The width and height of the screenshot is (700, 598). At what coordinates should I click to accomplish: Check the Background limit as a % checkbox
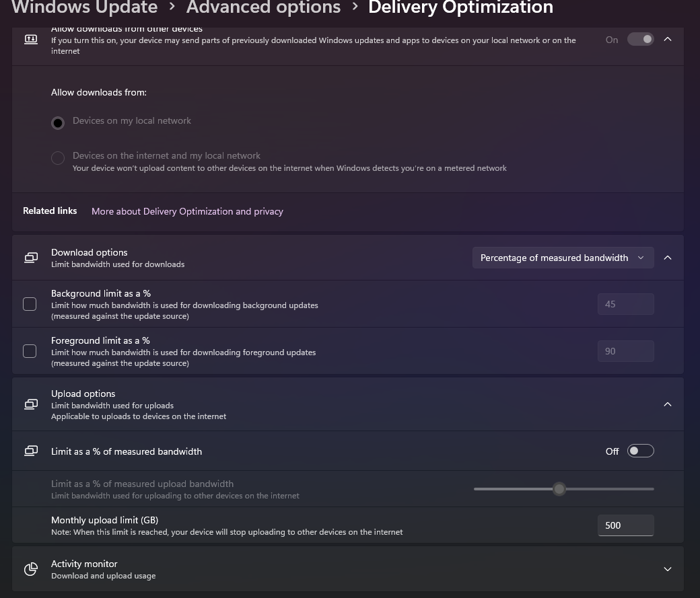(30, 304)
